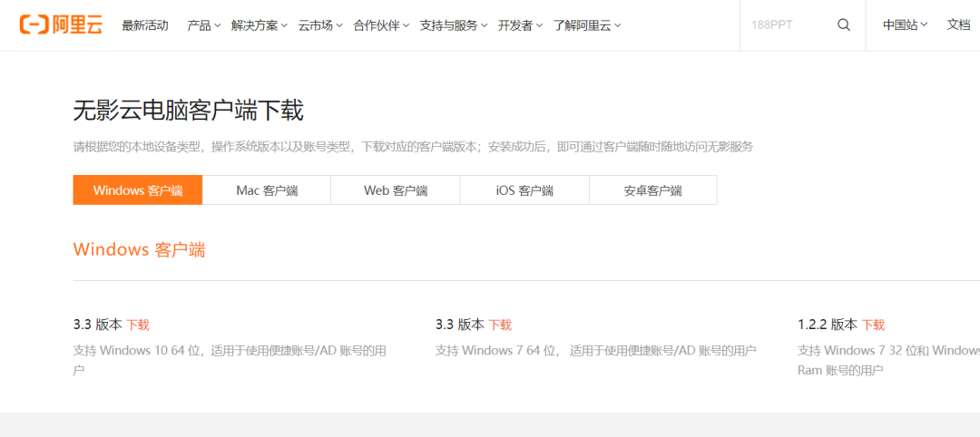Switch to the 安卓客户端 tab

[x=653, y=189]
